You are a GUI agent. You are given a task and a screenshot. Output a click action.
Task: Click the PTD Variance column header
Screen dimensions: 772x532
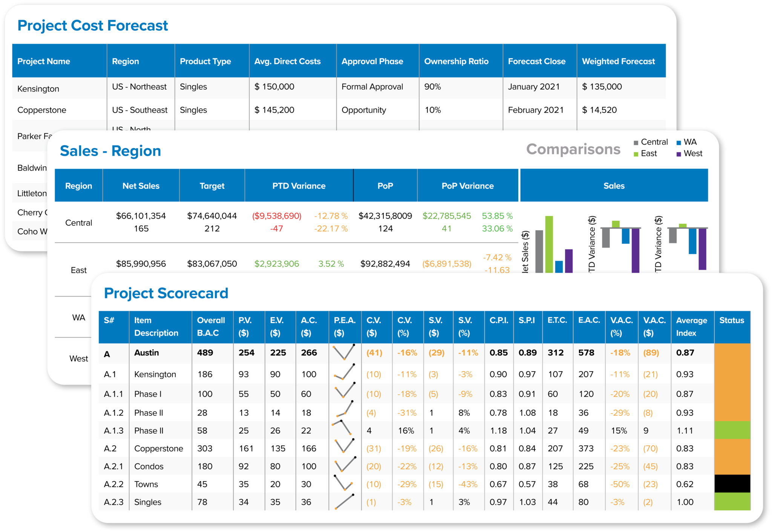click(299, 186)
